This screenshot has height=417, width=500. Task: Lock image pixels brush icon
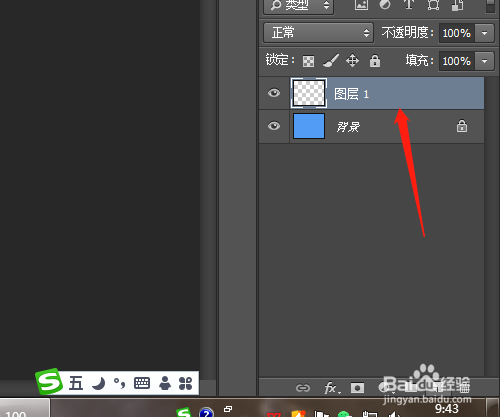331,61
